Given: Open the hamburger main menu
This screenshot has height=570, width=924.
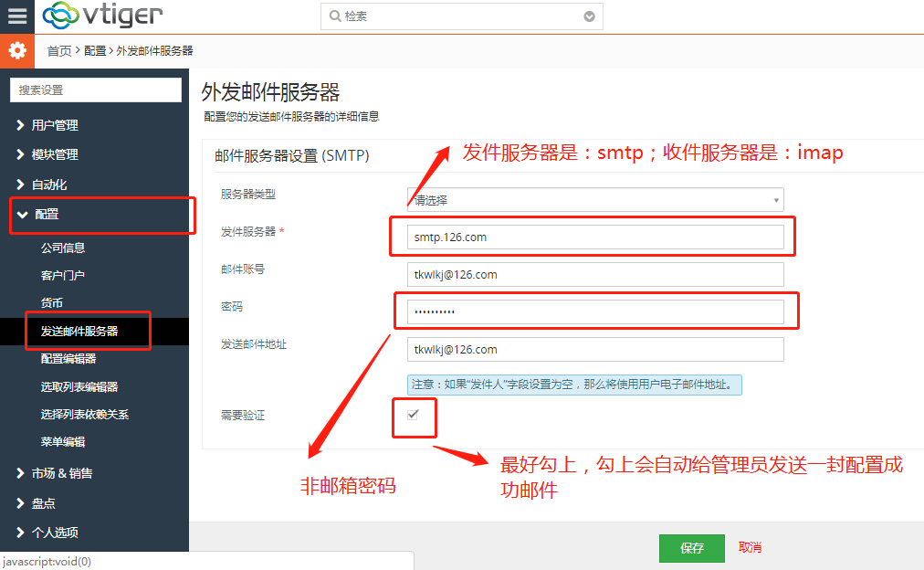Looking at the screenshot, I should click(x=17, y=16).
